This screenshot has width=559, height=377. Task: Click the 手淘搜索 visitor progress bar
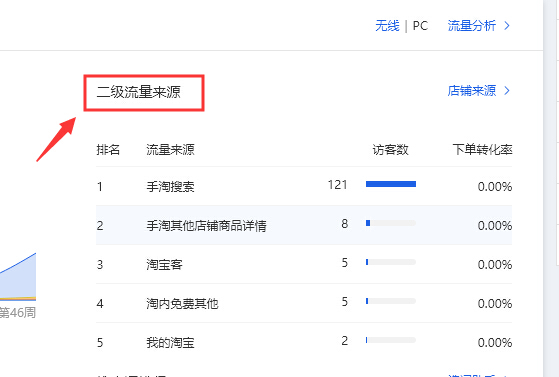(391, 184)
